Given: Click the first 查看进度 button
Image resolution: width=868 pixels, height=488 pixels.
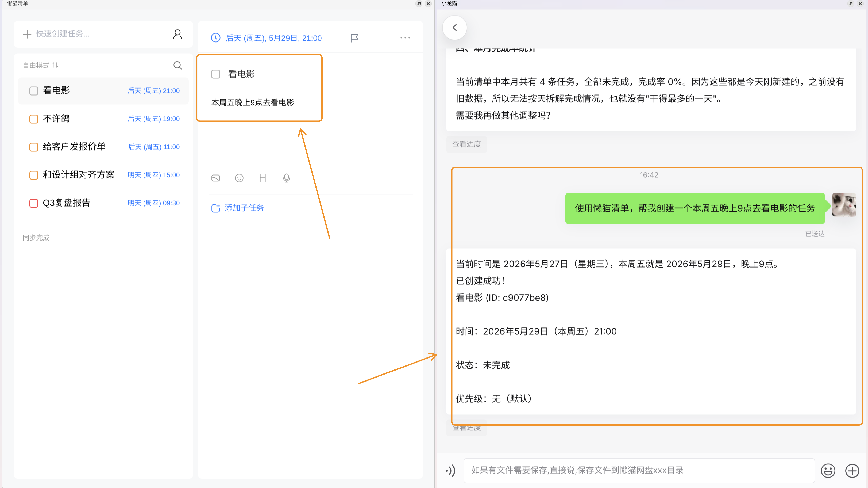Looking at the screenshot, I should point(466,144).
